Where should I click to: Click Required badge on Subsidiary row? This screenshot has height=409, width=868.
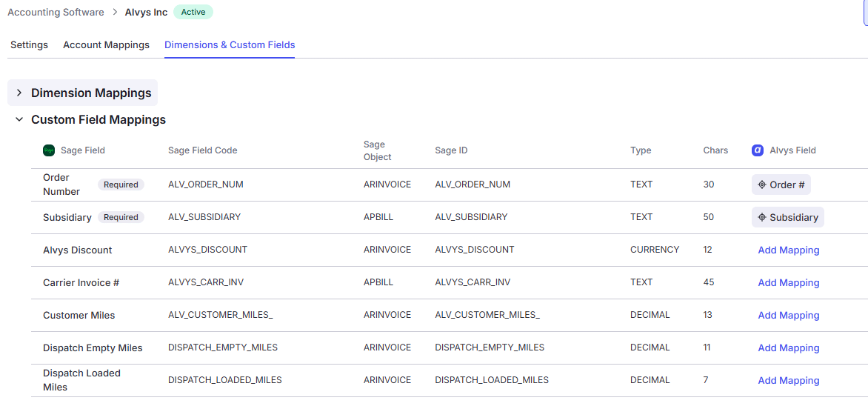121,218
